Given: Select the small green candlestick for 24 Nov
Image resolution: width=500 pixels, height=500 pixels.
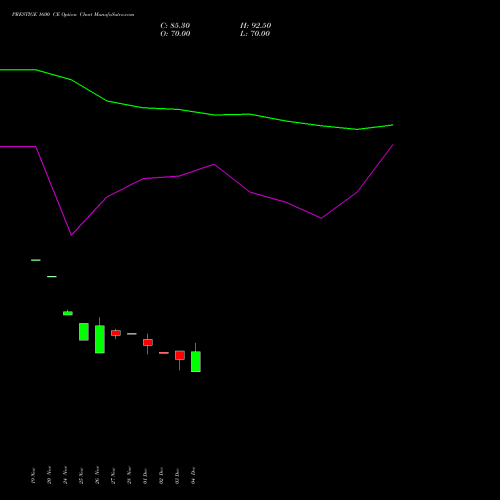Looking at the screenshot, I should 68,313.
